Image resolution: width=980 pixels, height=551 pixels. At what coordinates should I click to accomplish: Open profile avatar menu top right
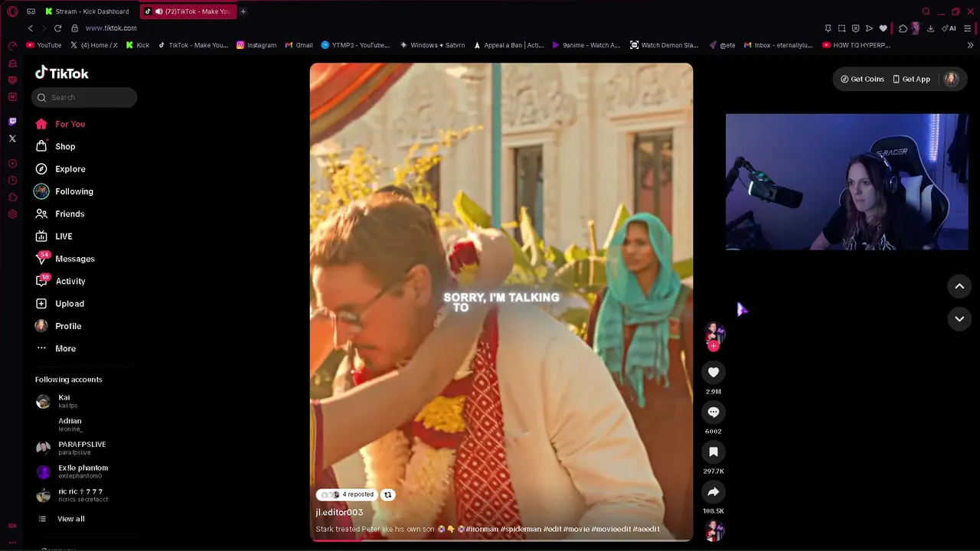pos(951,79)
